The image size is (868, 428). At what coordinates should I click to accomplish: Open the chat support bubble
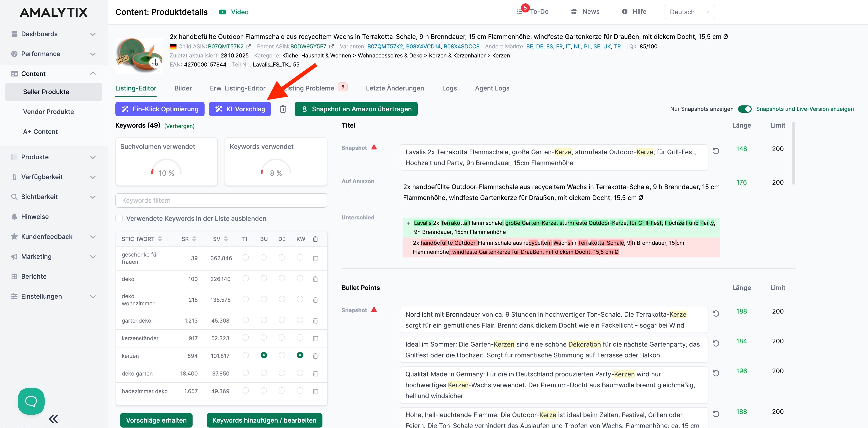31,401
